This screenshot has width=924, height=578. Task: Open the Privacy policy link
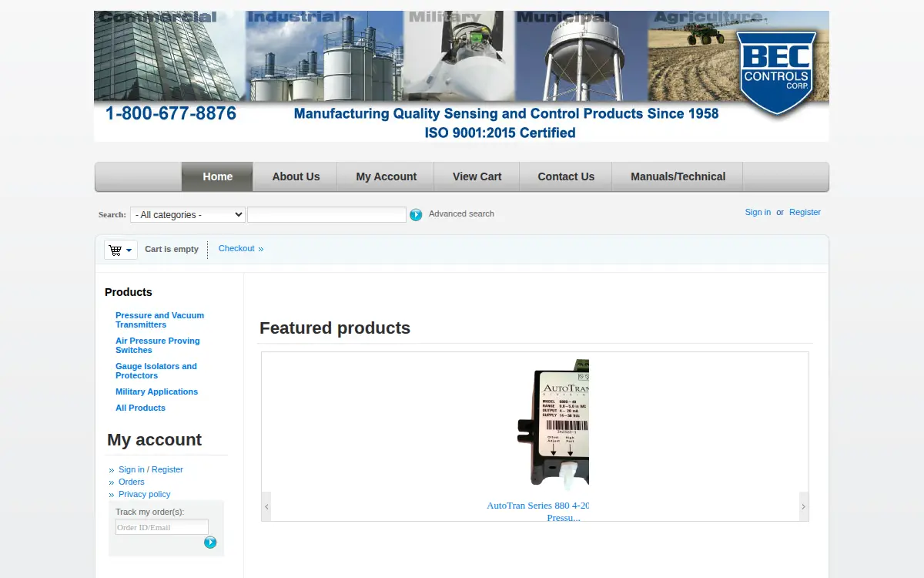pos(145,494)
